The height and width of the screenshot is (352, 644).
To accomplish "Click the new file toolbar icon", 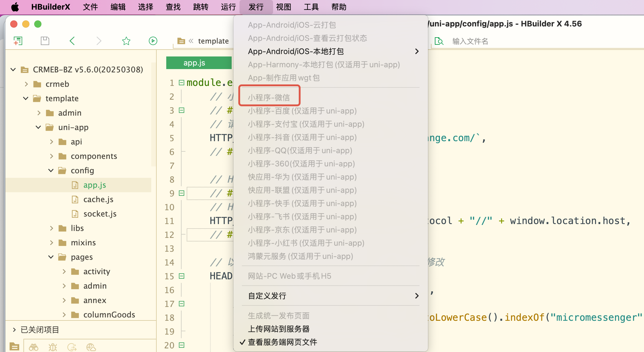I will click(x=18, y=41).
